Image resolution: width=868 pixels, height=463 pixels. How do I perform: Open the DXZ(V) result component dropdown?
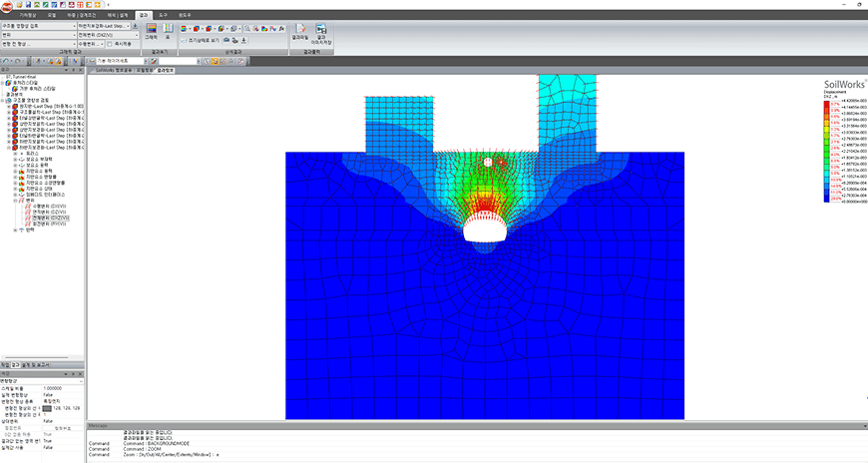coord(108,35)
